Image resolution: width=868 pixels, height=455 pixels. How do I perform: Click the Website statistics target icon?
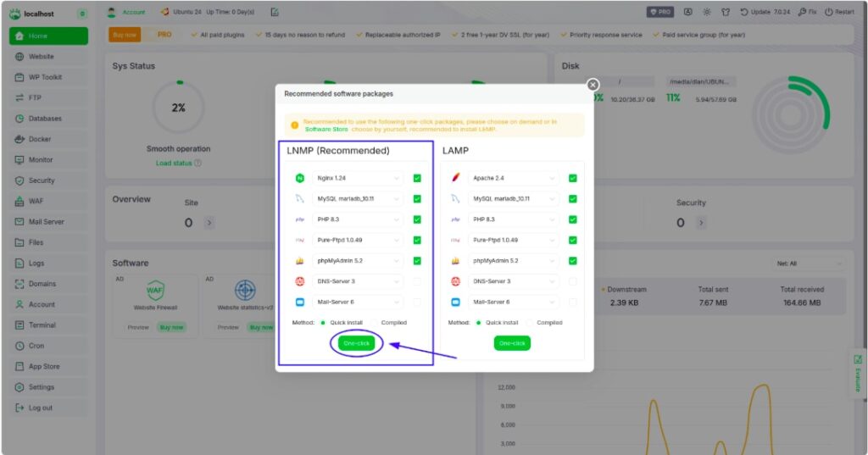[245, 290]
